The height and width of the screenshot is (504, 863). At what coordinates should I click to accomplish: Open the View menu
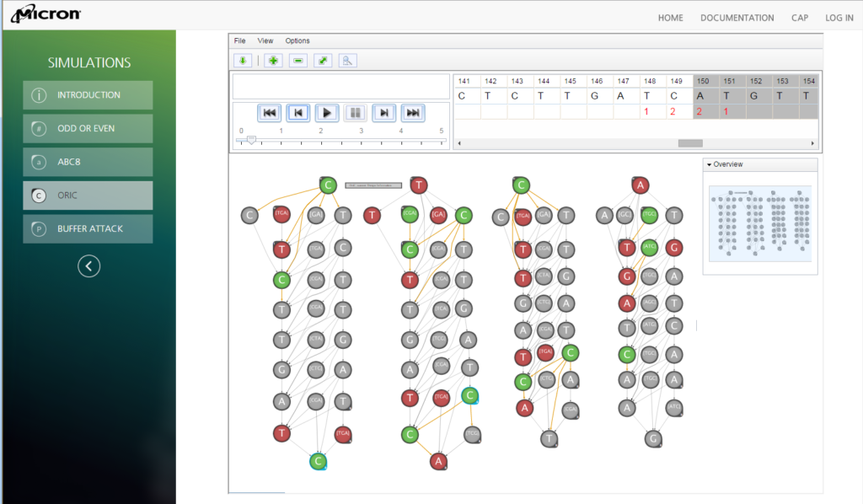[x=265, y=40]
